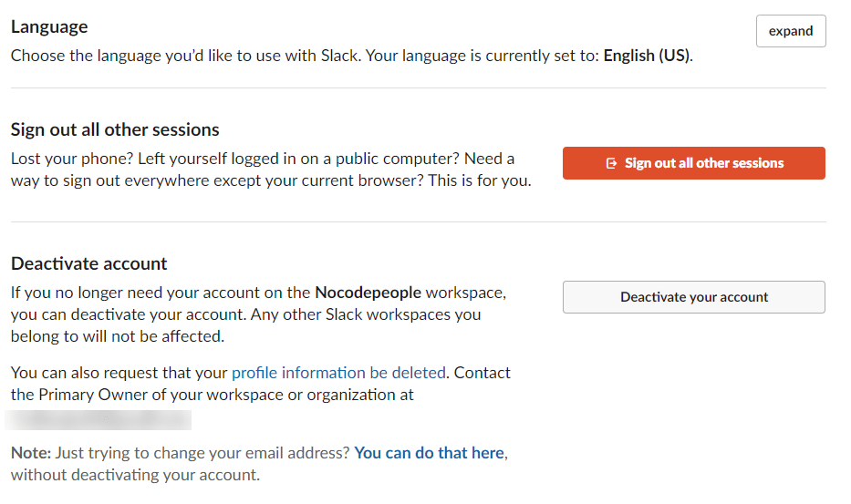
Task: Open the profile information be deleted link
Action: coord(338,373)
